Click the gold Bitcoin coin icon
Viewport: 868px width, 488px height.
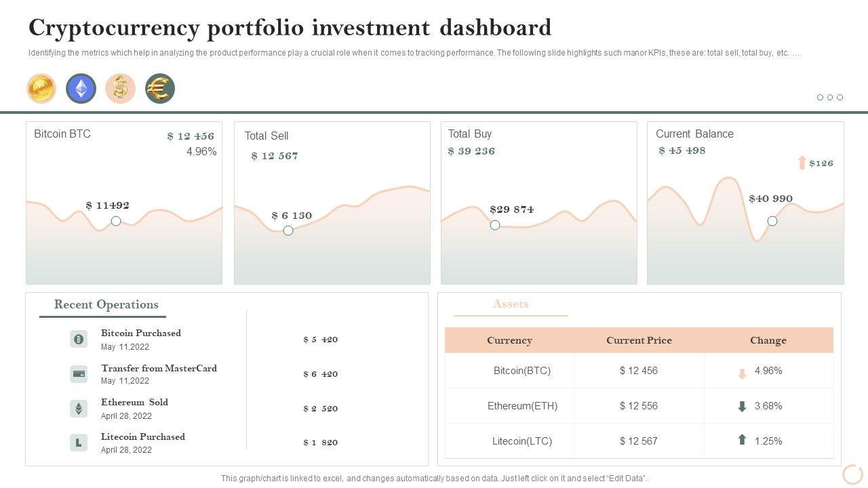[x=41, y=89]
